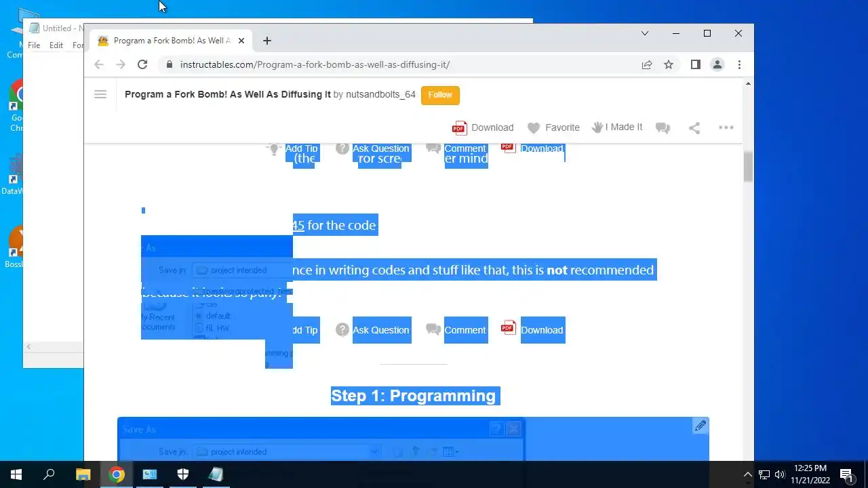868x488 pixels.
Task: Click the Follow button next to nutsandbolts_64
Action: pyautogui.click(x=440, y=95)
